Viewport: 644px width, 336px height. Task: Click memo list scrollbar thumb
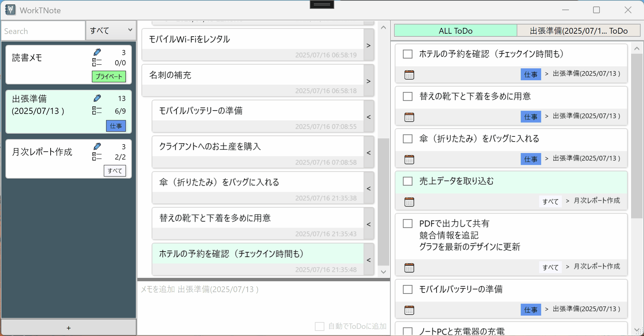(383, 202)
